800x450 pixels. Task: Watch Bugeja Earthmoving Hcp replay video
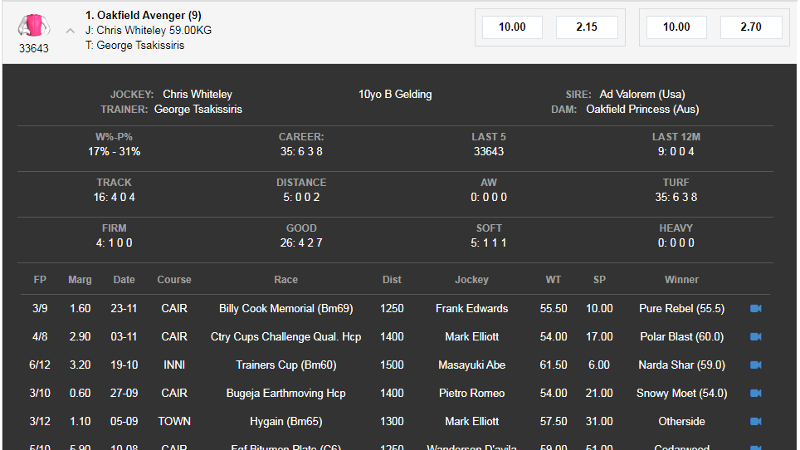[756, 393]
